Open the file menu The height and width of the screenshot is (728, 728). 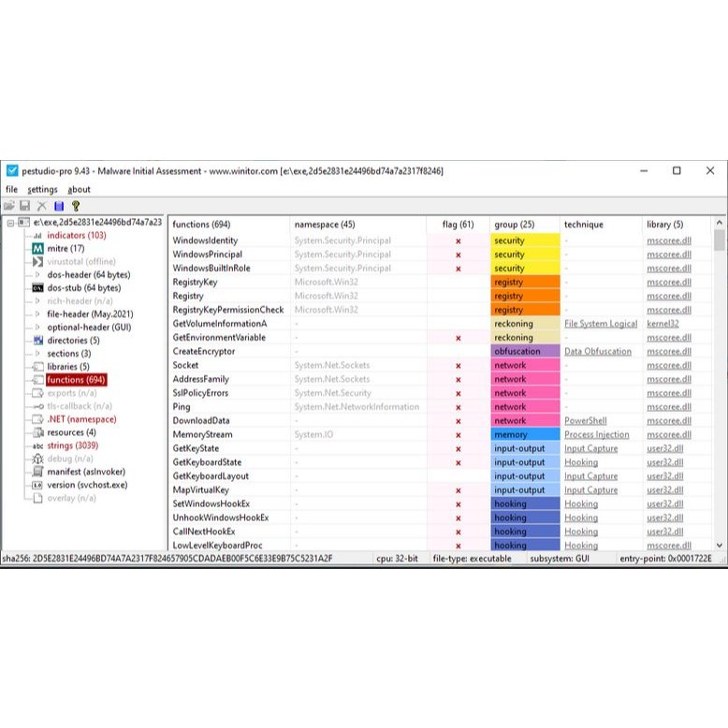pyautogui.click(x=11, y=189)
